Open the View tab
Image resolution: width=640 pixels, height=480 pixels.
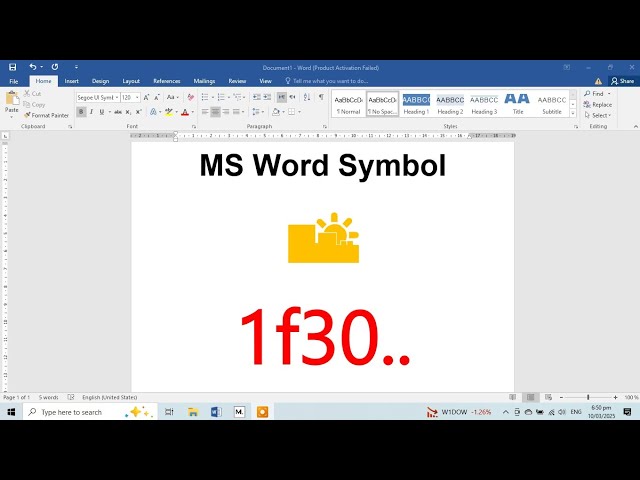265,81
